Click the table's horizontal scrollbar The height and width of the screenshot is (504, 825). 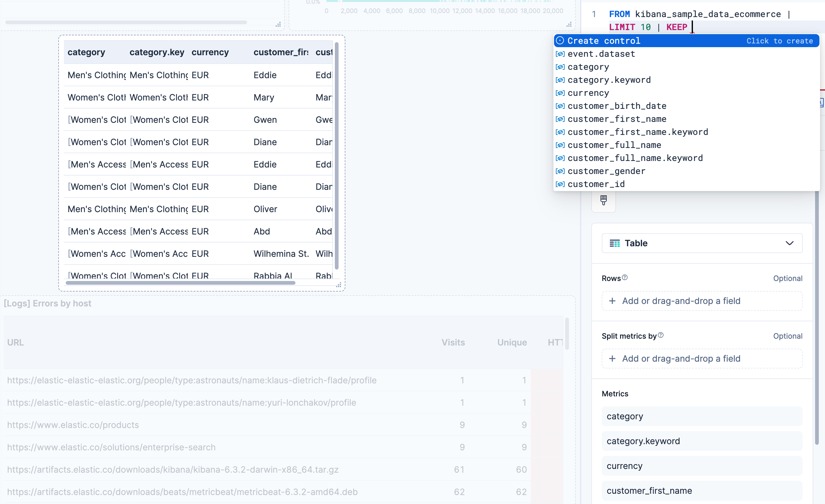[180, 283]
